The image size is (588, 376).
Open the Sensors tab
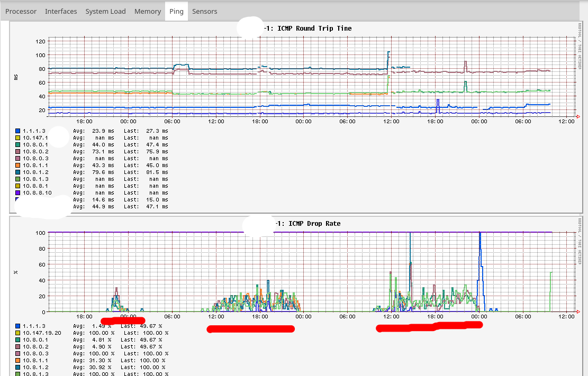(204, 11)
